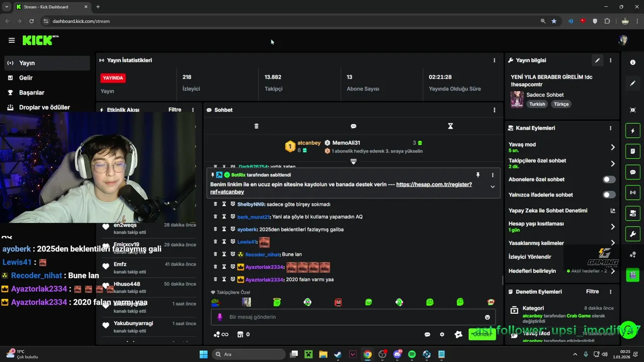Screen dimensions: 644x362
Task: Toggle the chat panel button in rail
Action: pyautogui.click(x=633, y=172)
